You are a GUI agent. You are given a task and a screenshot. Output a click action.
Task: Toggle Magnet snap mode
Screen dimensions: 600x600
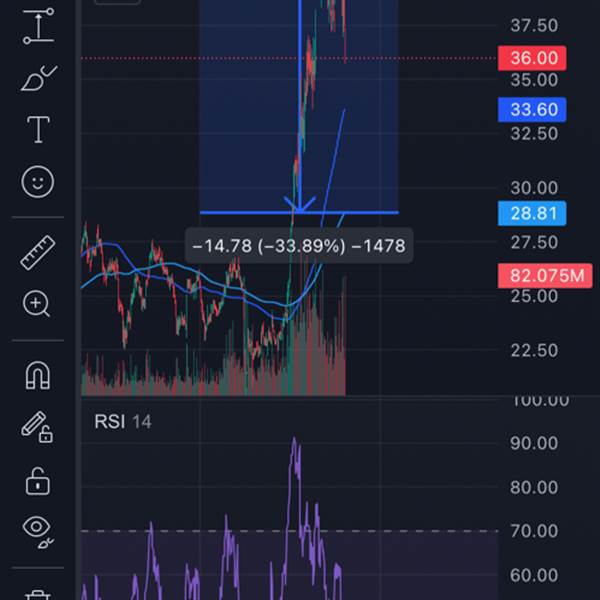[38, 375]
